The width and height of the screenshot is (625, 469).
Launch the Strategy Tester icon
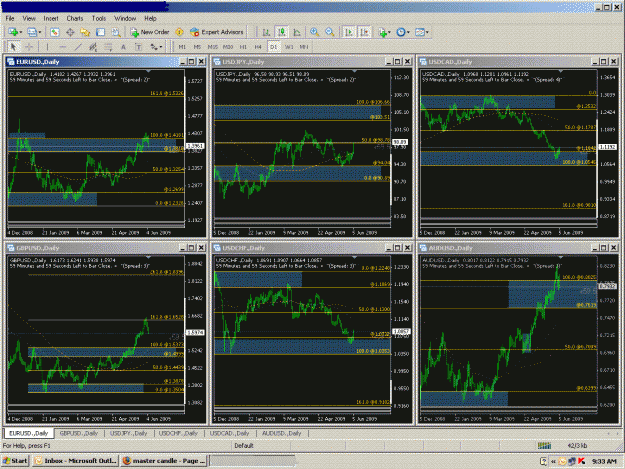tap(116, 32)
